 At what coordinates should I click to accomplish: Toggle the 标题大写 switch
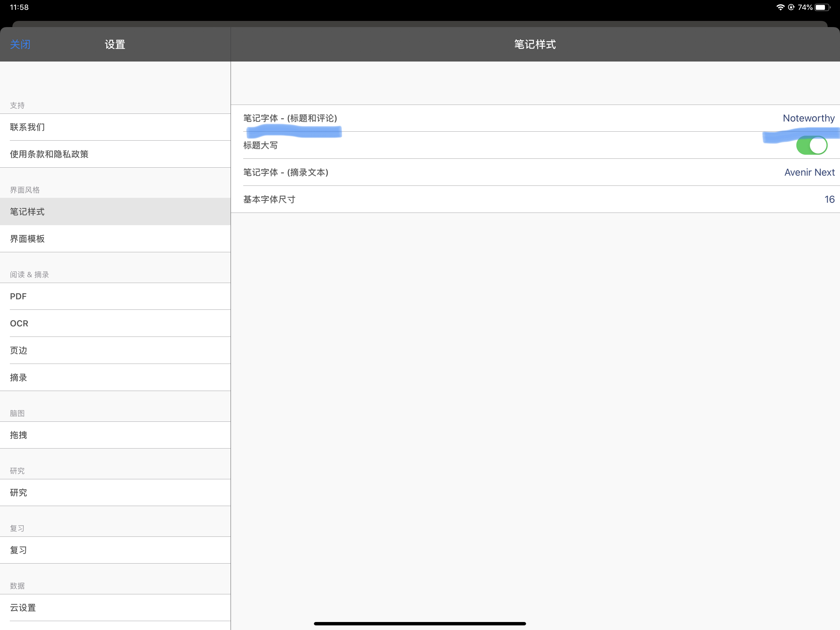tap(811, 145)
